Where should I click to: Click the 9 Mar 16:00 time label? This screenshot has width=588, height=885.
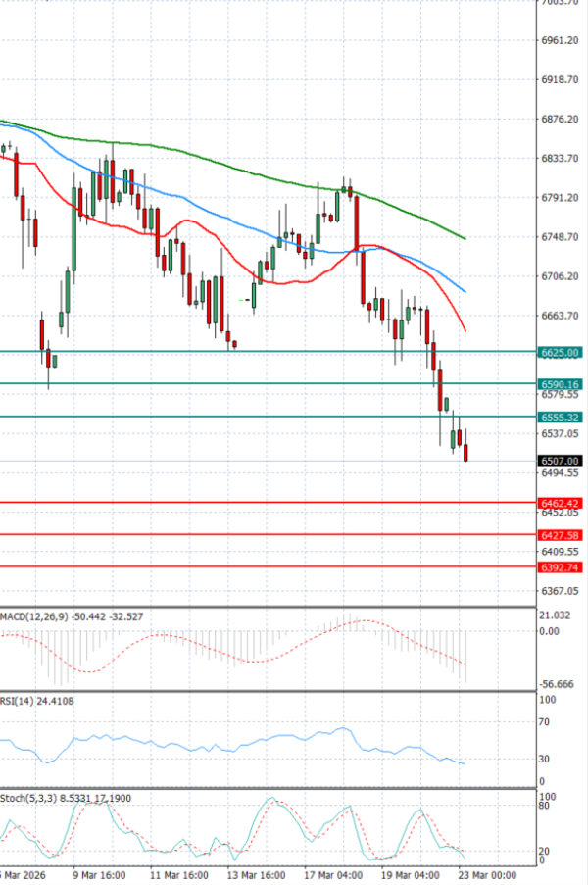(100, 874)
